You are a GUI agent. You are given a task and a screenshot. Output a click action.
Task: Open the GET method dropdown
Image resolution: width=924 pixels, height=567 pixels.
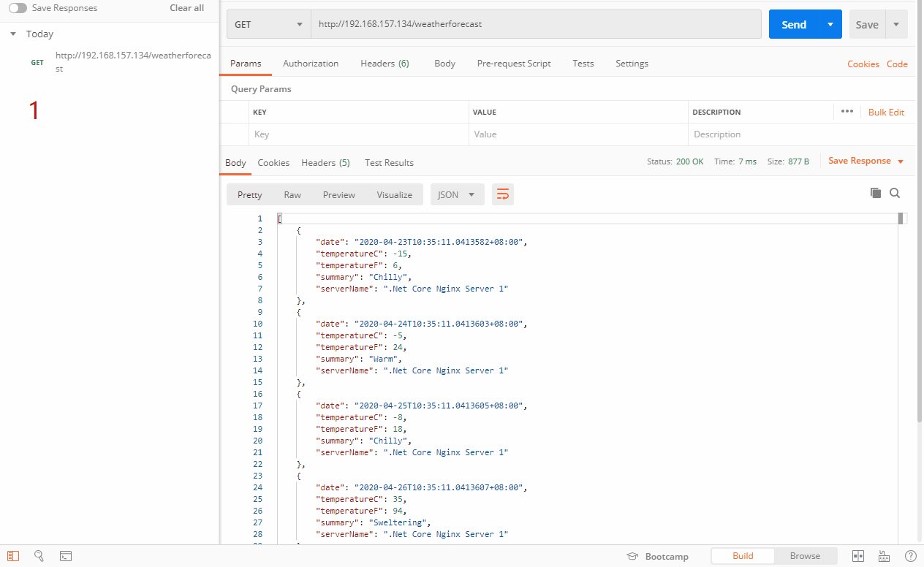pos(268,24)
